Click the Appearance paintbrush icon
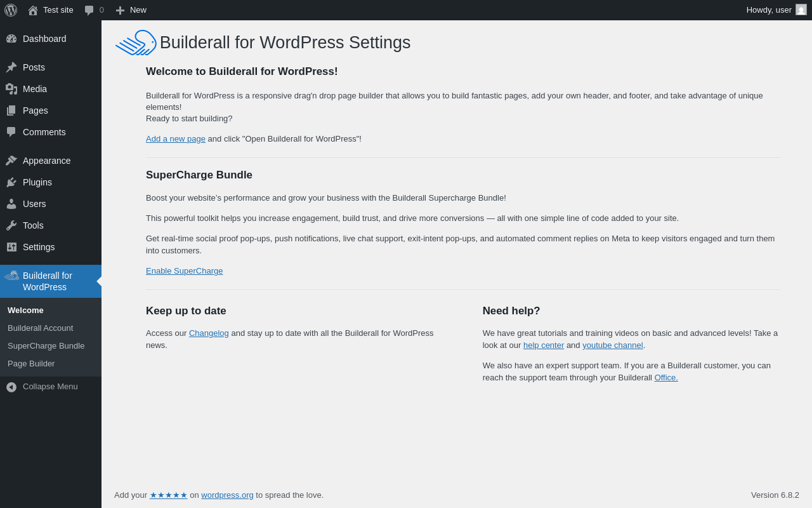 [x=11, y=161]
